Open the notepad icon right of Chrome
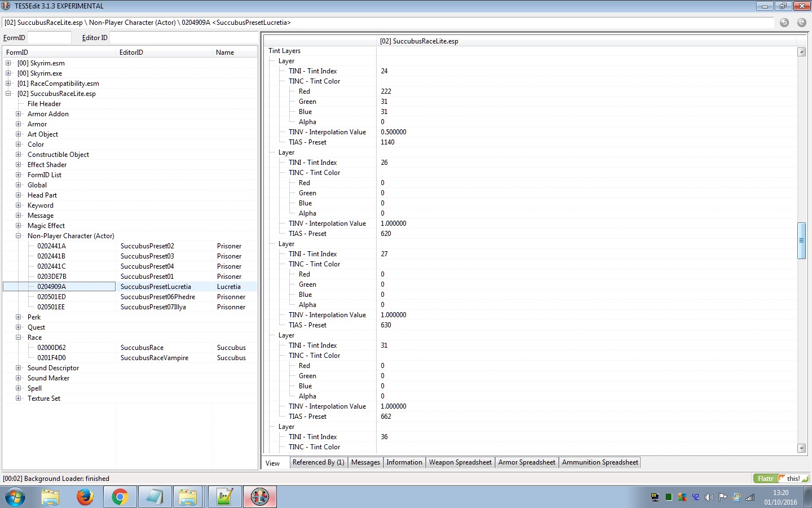 pyautogui.click(x=155, y=497)
